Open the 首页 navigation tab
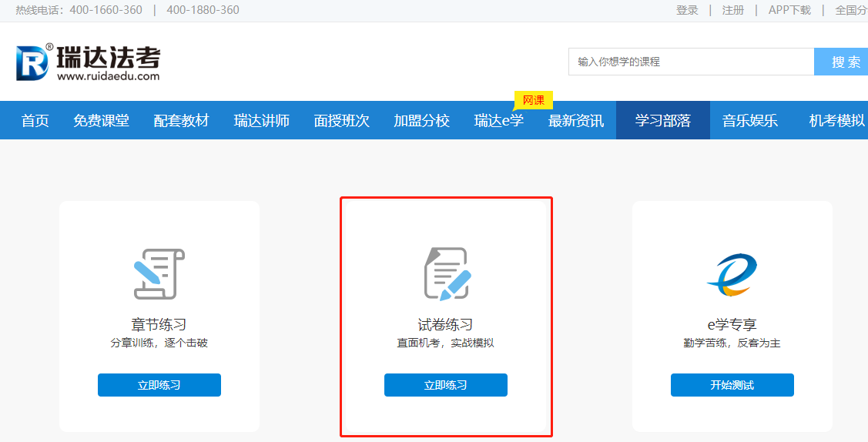The width and height of the screenshot is (868, 442). (x=35, y=120)
